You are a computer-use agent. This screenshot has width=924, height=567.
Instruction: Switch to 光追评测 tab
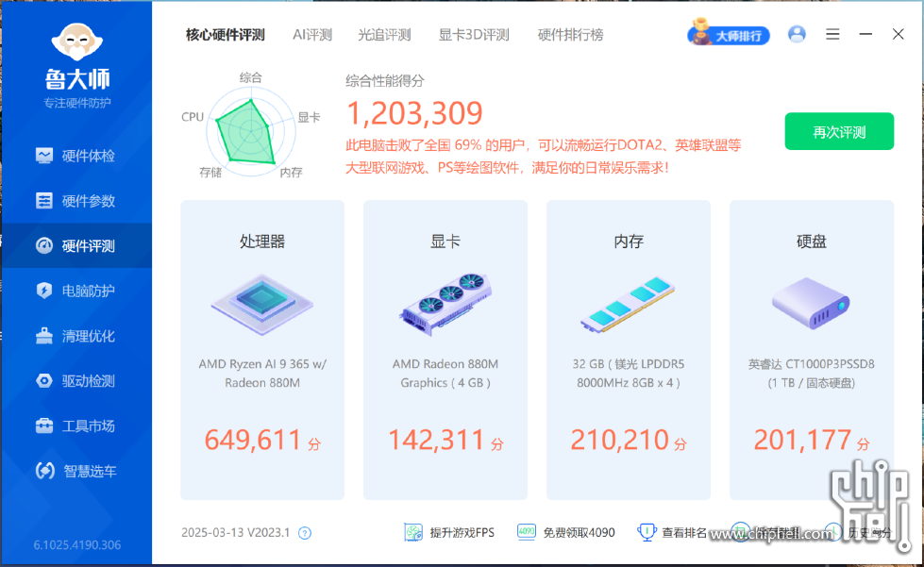(384, 35)
